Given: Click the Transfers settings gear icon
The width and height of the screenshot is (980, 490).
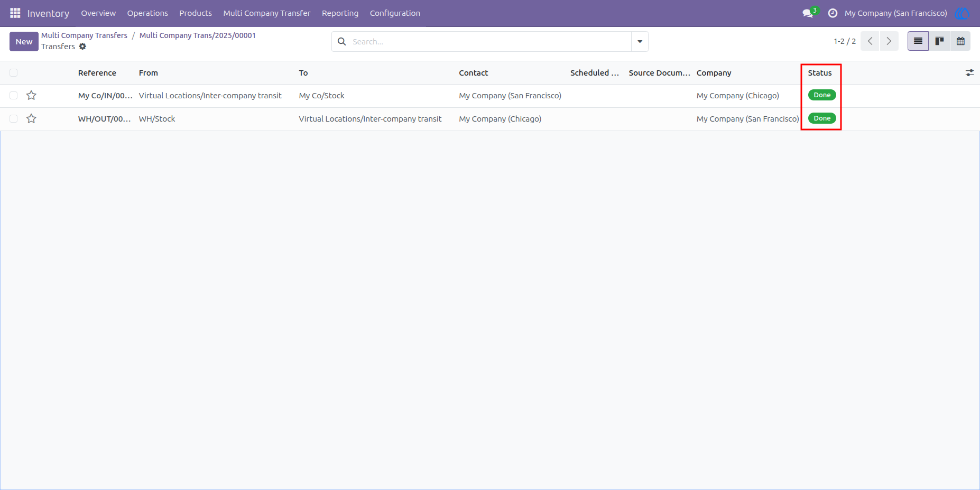Looking at the screenshot, I should point(82,47).
